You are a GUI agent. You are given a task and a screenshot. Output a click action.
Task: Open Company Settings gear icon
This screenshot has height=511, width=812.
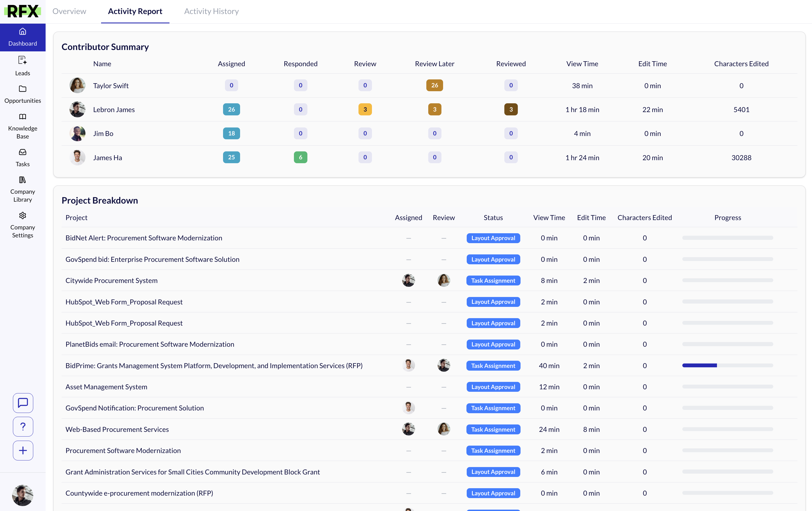coord(23,216)
